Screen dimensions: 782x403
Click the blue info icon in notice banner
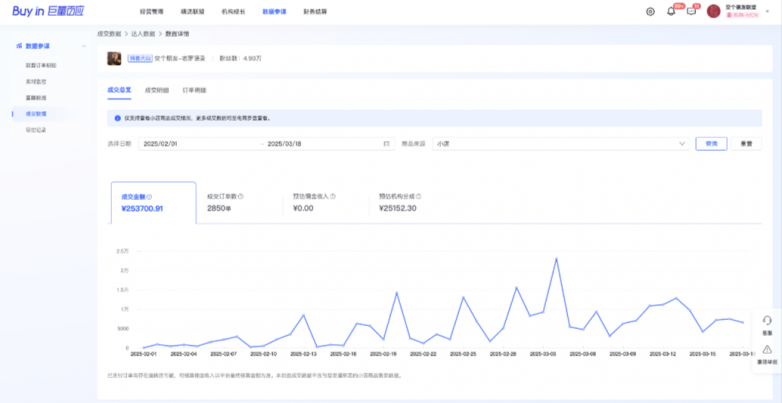point(118,118)
